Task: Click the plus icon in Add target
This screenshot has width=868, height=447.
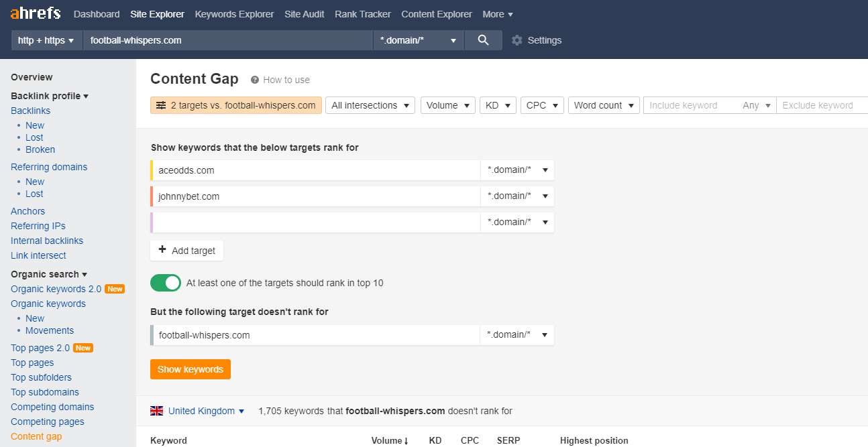Action: (162, 250)
